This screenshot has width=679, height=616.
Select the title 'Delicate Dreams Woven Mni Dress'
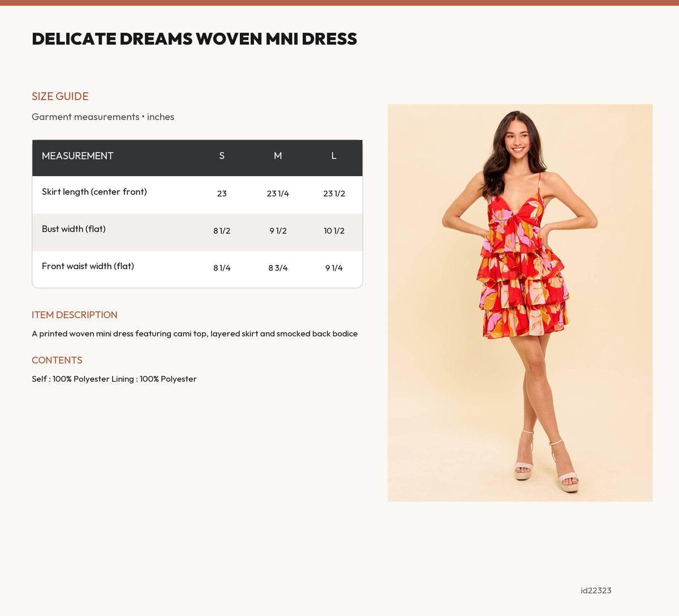click(x=194, y=39)
